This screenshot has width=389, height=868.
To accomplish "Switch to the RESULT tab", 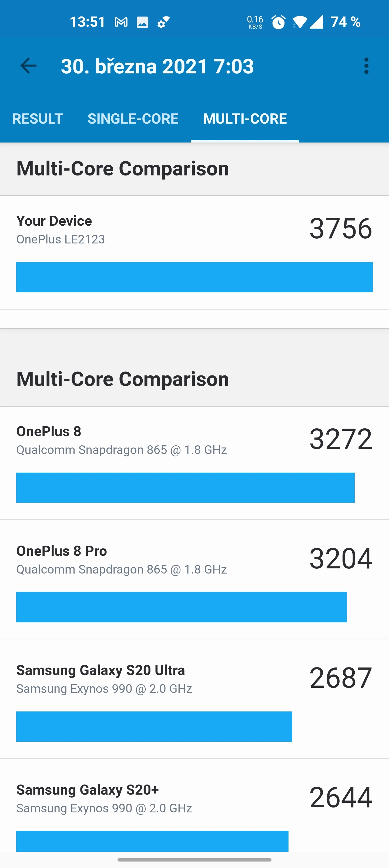I will (38, 118).
